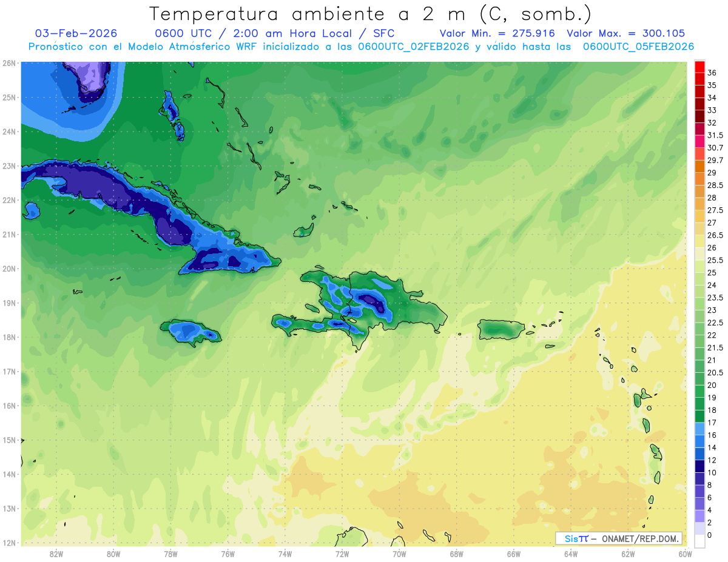Click legend value '27.5'
This screenshot has height=562, width=728.
tap(715, 210)
